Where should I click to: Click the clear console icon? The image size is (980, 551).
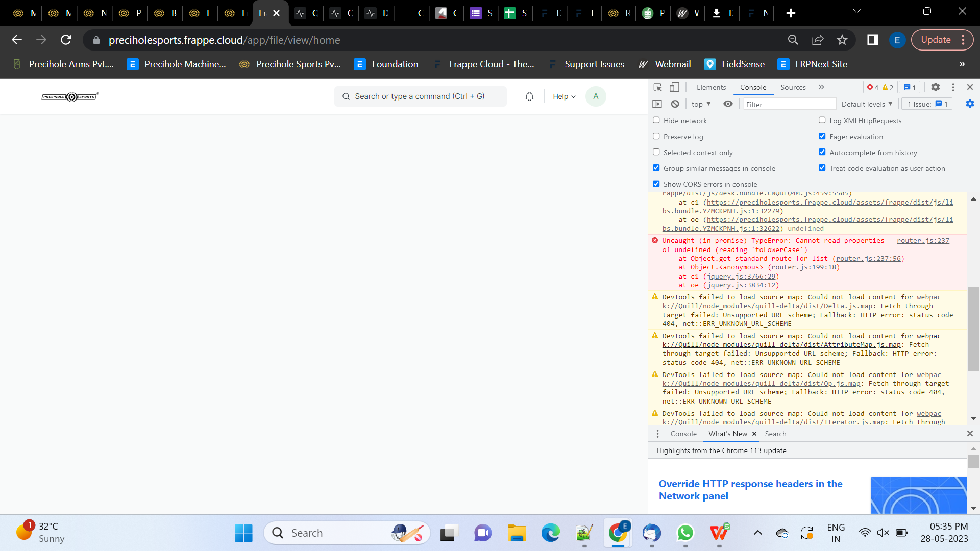tap(675, 104)
